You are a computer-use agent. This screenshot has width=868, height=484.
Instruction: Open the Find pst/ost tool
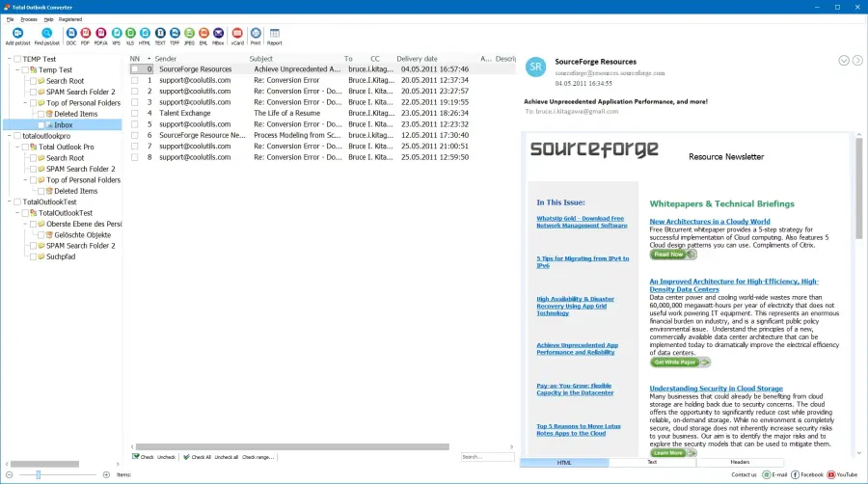(x=47, y=34)
